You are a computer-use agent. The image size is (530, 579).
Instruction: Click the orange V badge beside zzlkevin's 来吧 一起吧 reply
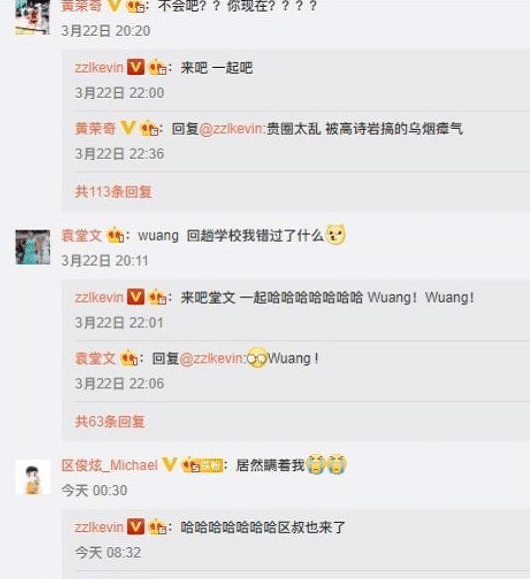click(136, 68)
